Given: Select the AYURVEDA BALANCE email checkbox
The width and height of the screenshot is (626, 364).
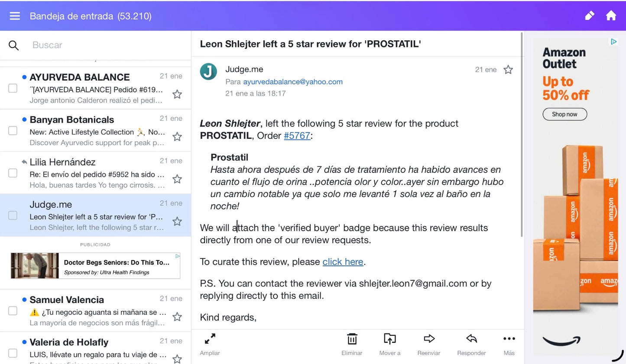Looking at the screenshot, I should coord(13,88).
